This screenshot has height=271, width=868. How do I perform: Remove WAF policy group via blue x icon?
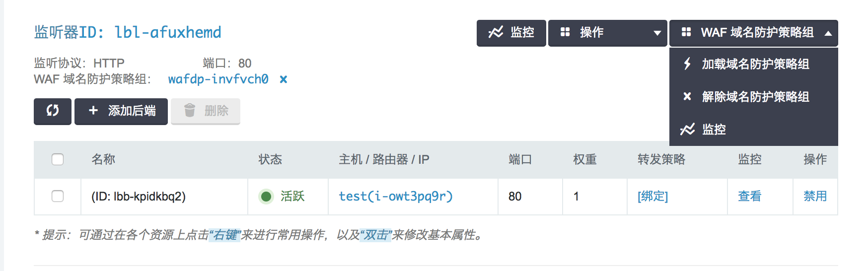point(284,79)
